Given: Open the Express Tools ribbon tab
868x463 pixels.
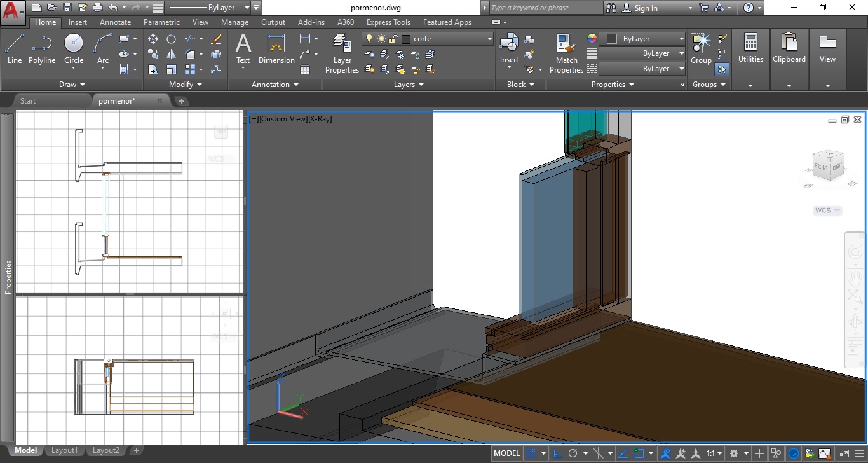Looking at the screenshot, I should pos(388,22).
